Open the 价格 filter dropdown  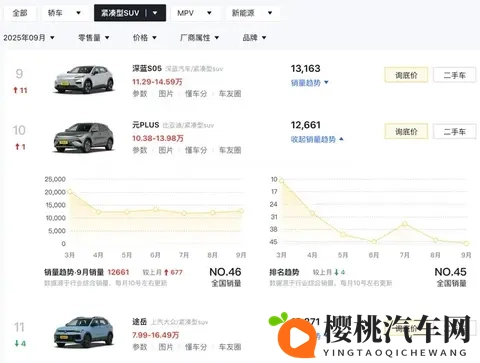pyautogui.click(x=145, y=38)
